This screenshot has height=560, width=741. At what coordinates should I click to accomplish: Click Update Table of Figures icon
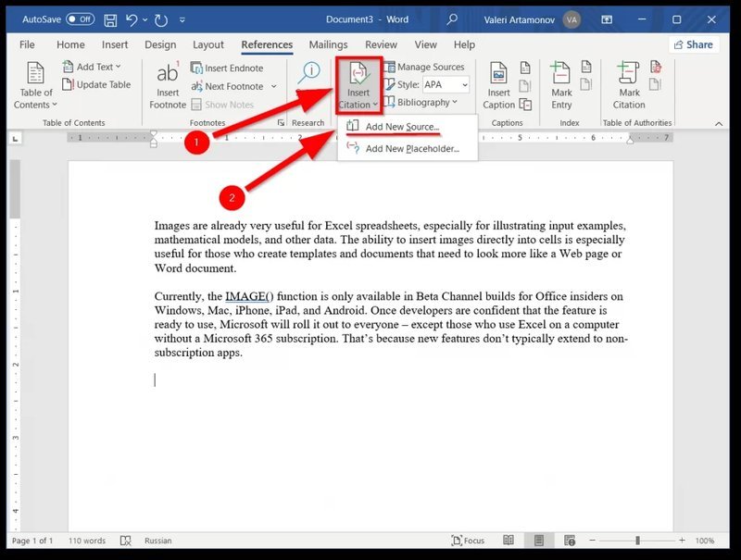(x=525, y=85)
